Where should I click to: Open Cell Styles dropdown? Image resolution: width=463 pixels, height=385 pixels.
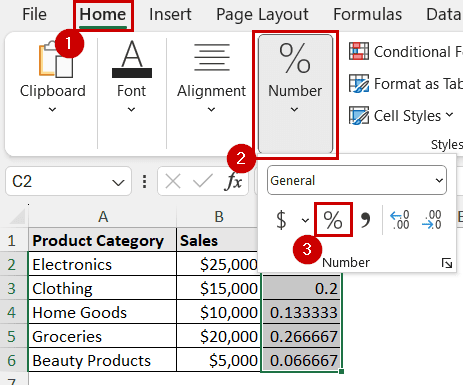[401, 116]
